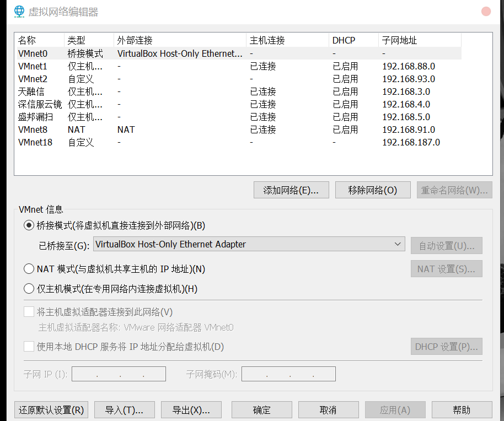Click the 子网地址 column header
Viewport: 504px width, 421px height.
click(x=420, y=40)
